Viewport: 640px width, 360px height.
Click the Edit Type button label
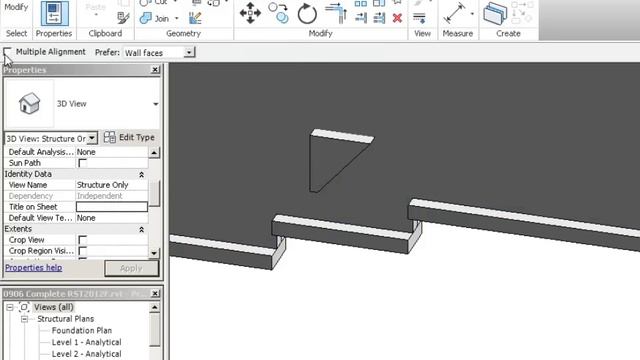(x=137, y=138)
